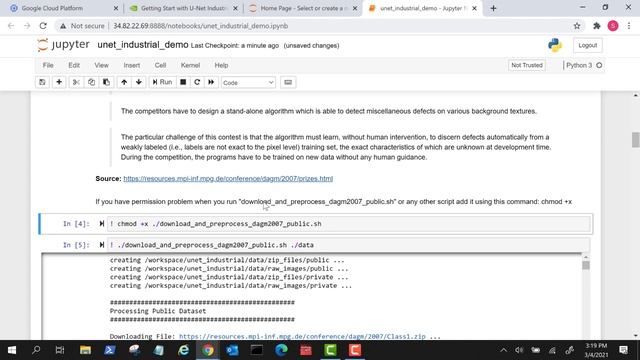Save the notebook with the floppy icon
The height and width of the screenshot is (360, 640).
tap(42, 82)
